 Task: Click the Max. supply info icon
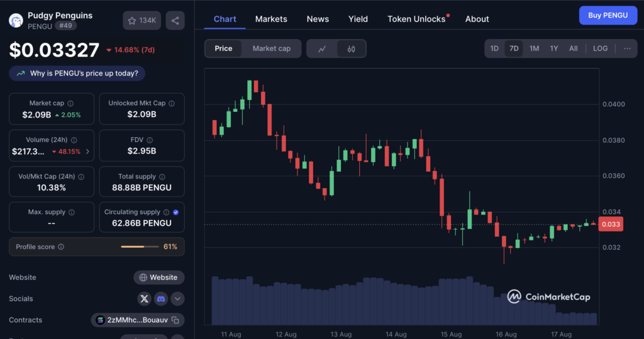[x=72, y=213]
